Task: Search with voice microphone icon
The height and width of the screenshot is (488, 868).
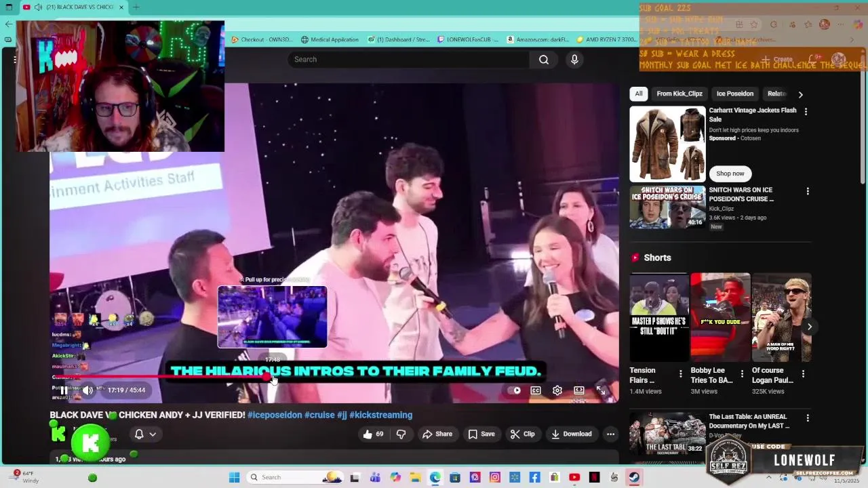Action: (x=574, y=60)
